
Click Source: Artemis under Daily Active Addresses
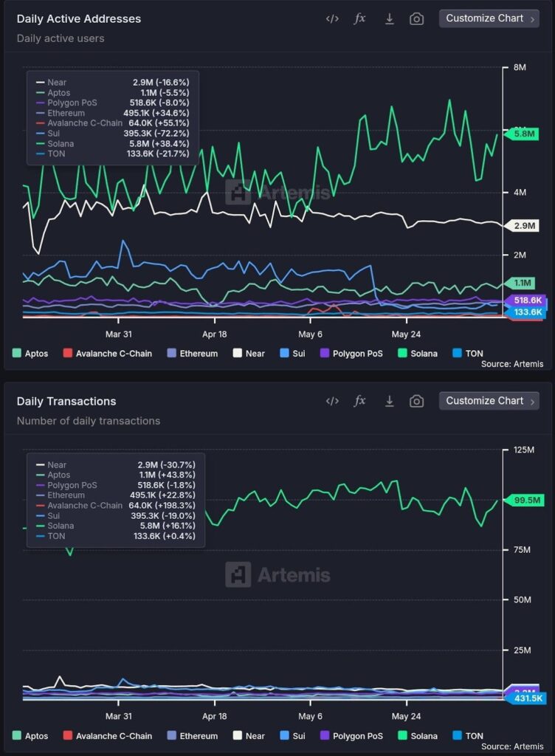pyautogui.click(x=511, y=364)
